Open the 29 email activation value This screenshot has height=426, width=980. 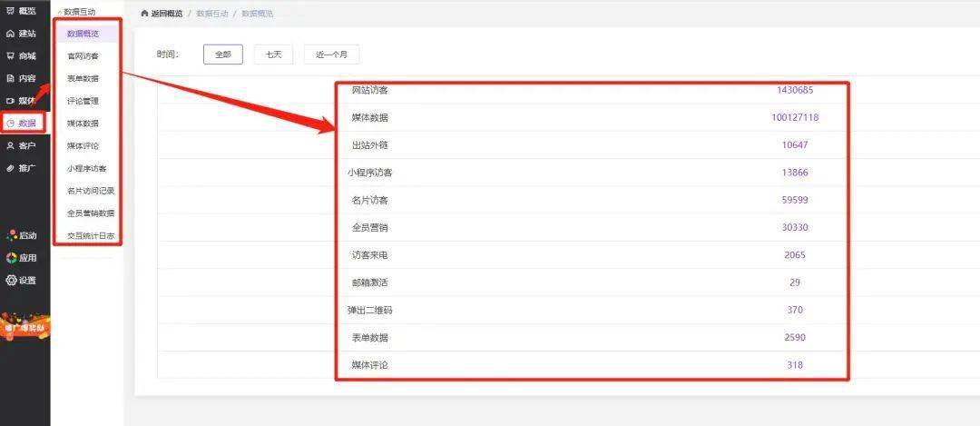[x=795, y=282]
